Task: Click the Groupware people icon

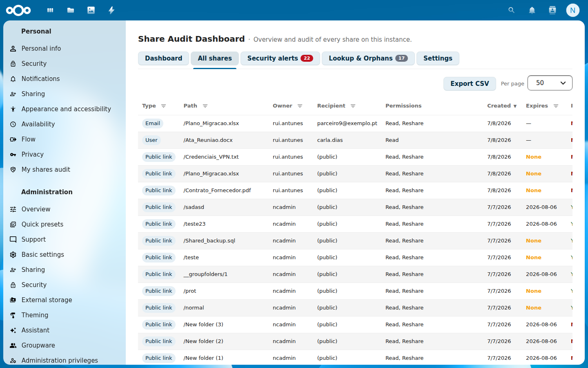Action: pyautogui.click(x=13, y=346)
